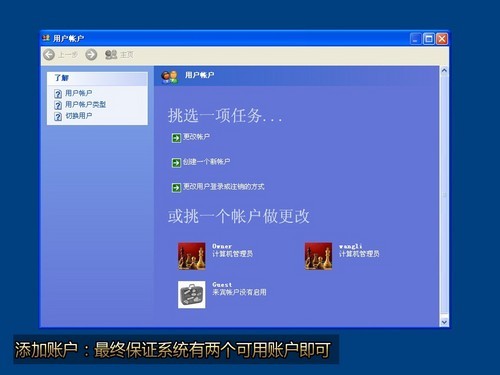This screenshot has height=375, width=500.
Task: Click the 来宾帐户没有启用 status text
Action: [x=239, y=292]
